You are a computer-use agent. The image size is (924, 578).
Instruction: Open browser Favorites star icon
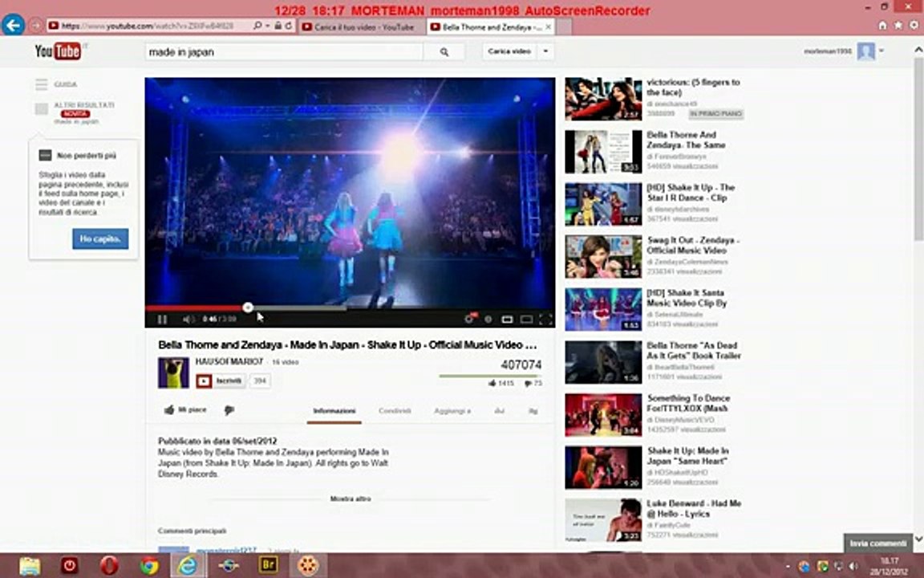(898, 26)
